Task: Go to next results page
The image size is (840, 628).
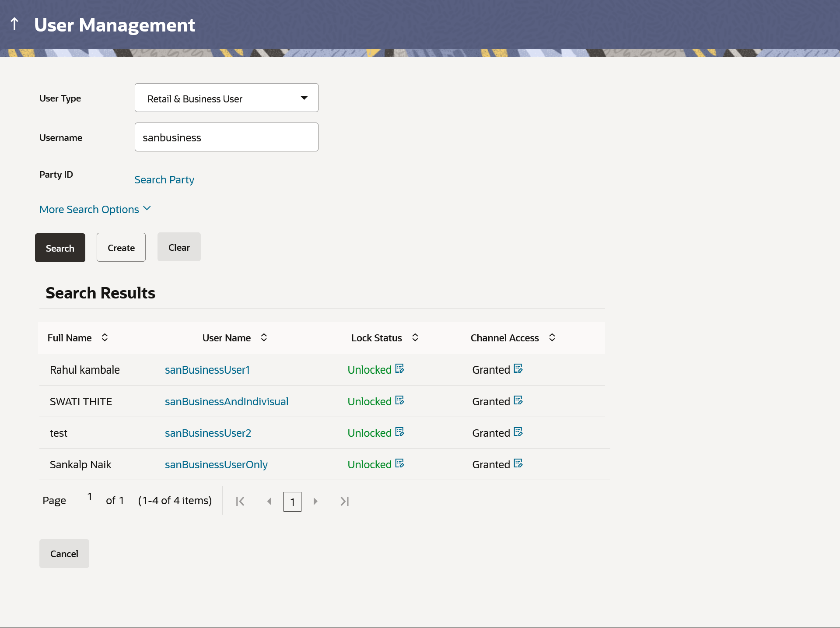Action: [315, 501]
